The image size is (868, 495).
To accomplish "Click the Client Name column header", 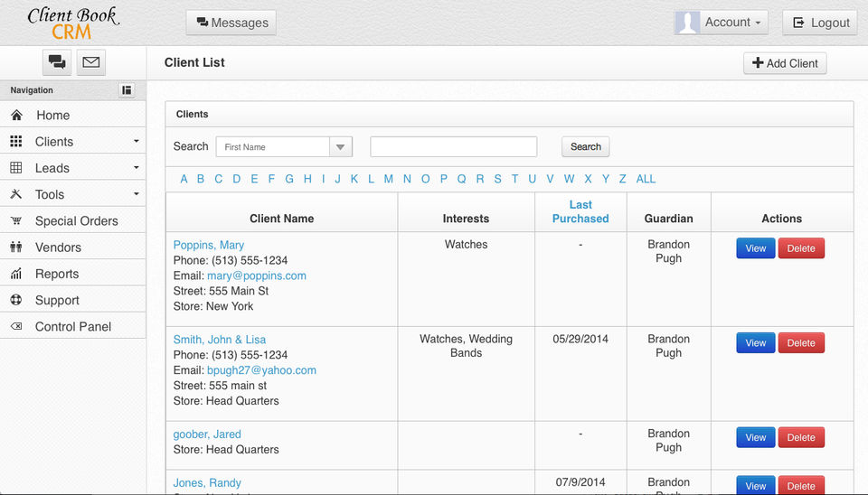I will coord(281,219).
